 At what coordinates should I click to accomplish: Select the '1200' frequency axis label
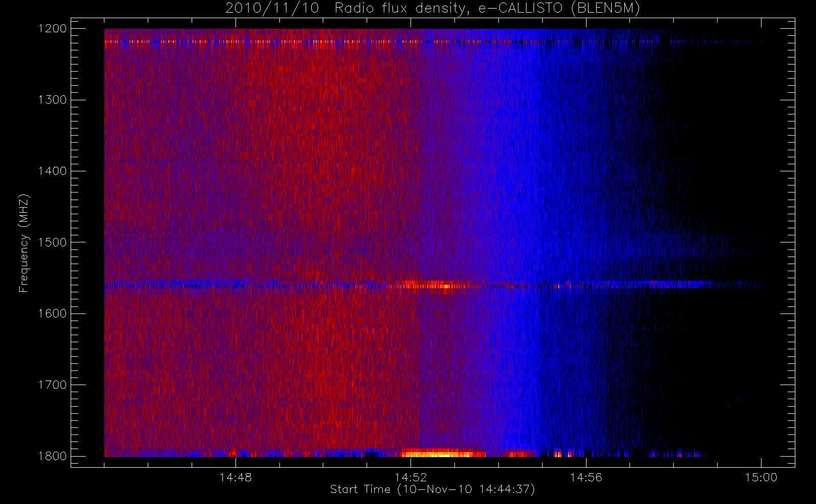(52, 29)
